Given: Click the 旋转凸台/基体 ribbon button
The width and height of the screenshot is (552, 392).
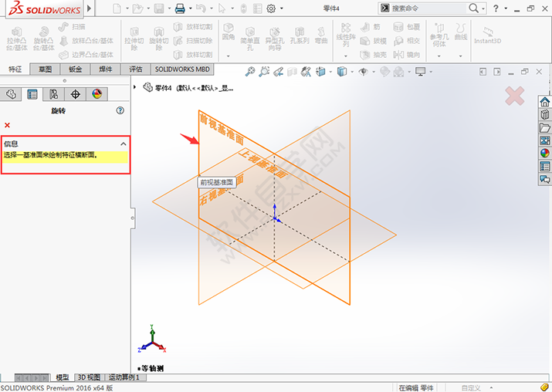Looking at the screenshot, I should 44,39.
